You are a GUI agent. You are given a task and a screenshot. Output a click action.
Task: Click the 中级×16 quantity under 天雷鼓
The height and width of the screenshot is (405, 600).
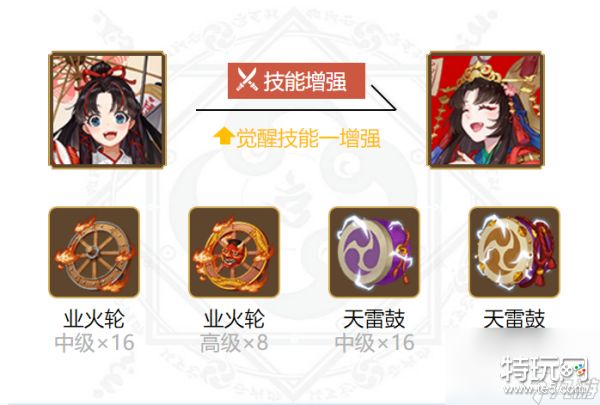click(375, 343)
